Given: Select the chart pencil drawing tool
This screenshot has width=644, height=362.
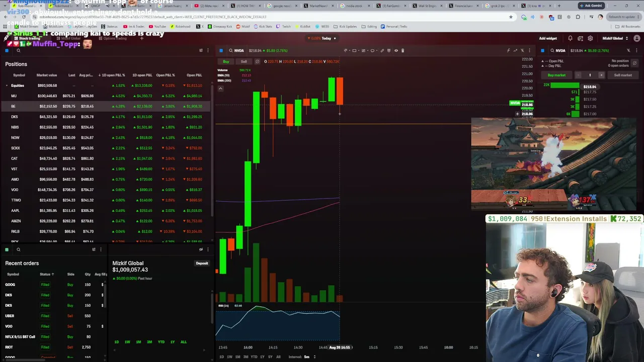Looking at the screenshot, I should click(382, 50).
